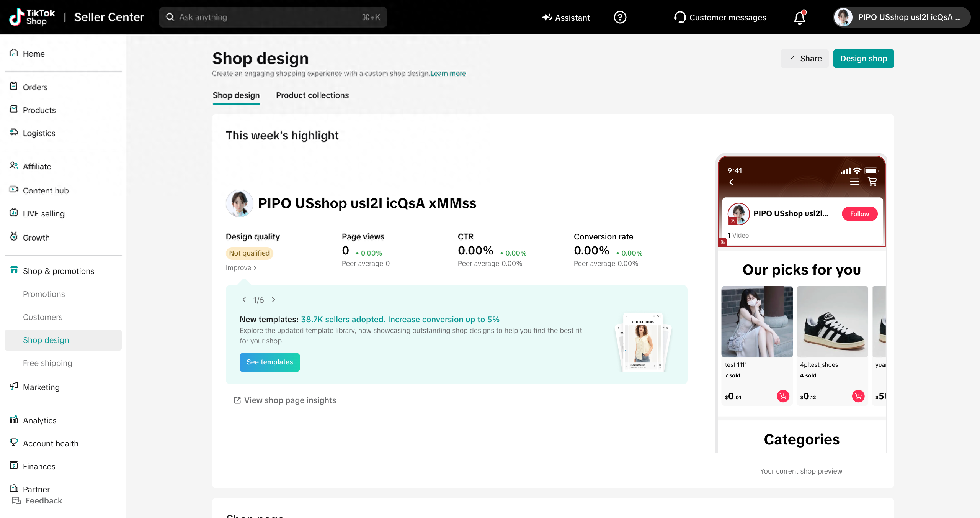The height and width of the screenshot is (518, 980).
Task: Click the test 1111 product thumbnail
Action: tap(757, 321)
